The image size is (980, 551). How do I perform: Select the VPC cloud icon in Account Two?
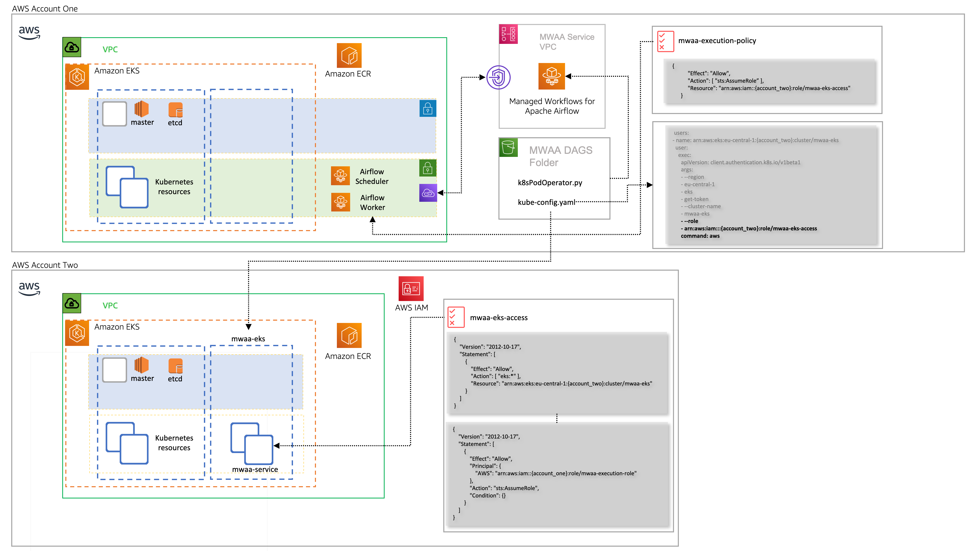[72, 304]
